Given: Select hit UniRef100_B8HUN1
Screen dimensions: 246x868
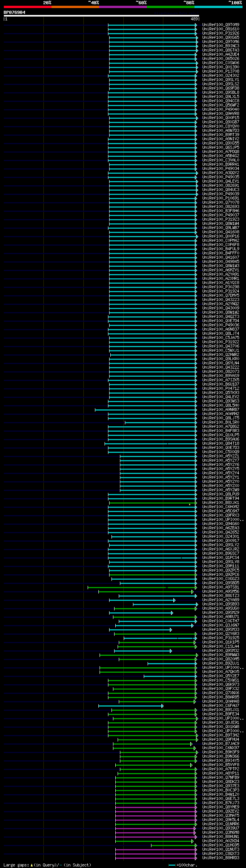Looking at the screenshot, I should pos(221,837).
